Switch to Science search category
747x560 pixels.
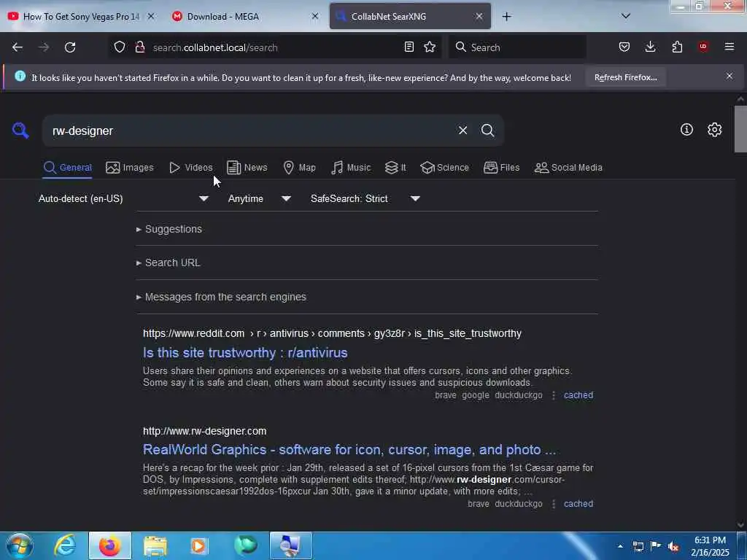click(444, 168)
